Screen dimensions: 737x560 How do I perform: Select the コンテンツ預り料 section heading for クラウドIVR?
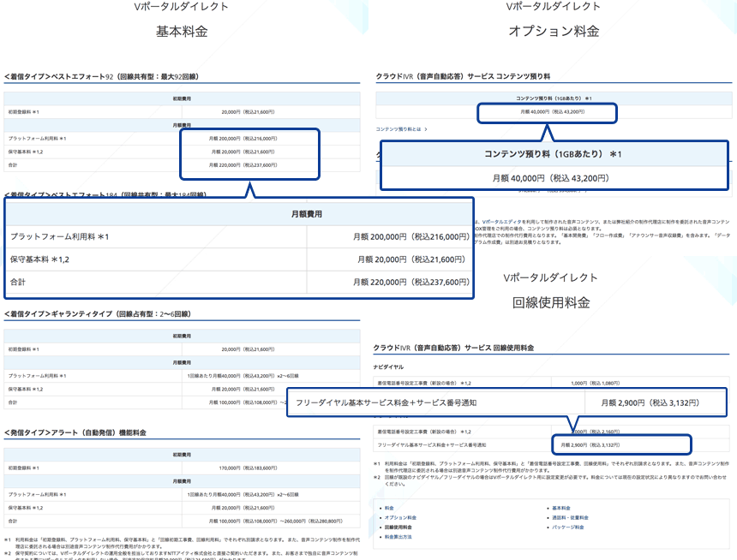click(463, 76)
